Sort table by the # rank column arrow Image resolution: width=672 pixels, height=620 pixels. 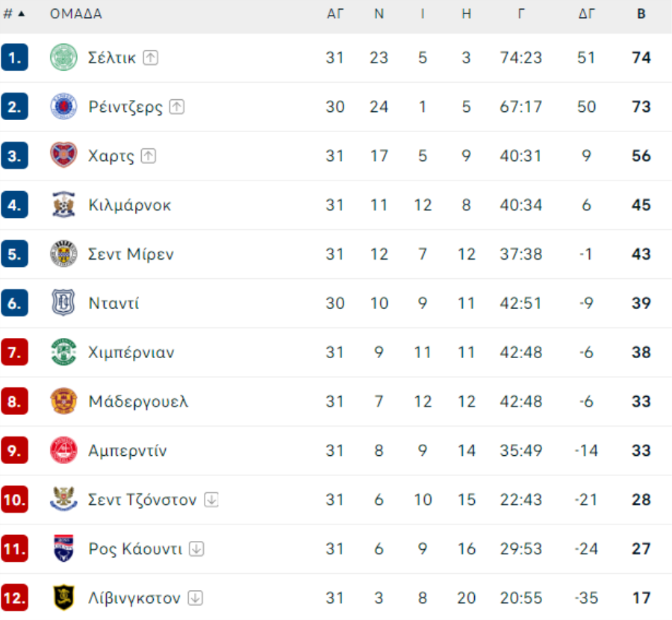[x=22, y=14]
